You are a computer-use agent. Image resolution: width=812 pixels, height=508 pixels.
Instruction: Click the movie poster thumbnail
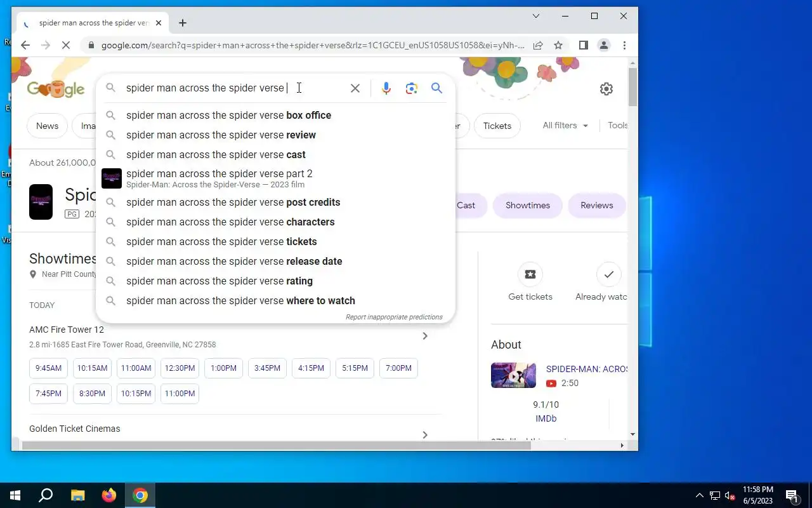pos(41,202)
